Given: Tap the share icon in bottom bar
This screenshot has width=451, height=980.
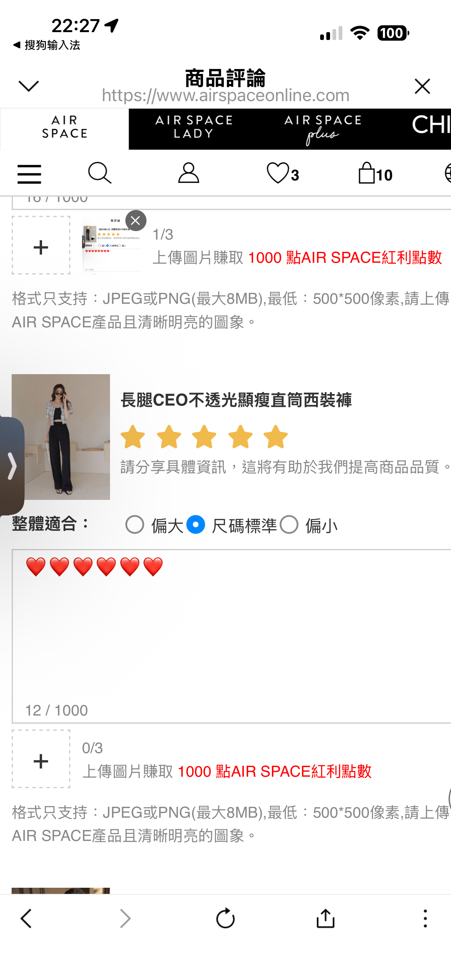Looking at the screenshot, I should [x=326, y=918].
